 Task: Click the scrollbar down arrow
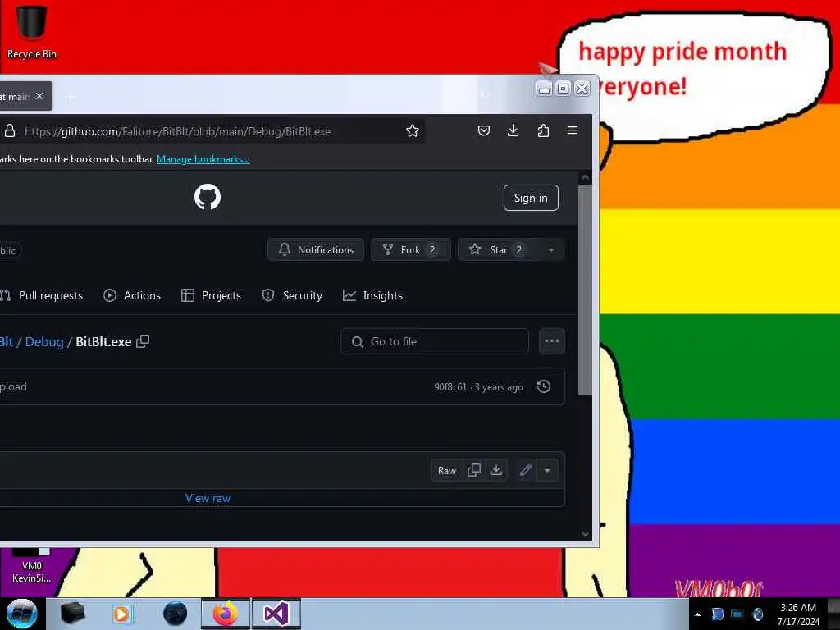(x=585, y=534)
